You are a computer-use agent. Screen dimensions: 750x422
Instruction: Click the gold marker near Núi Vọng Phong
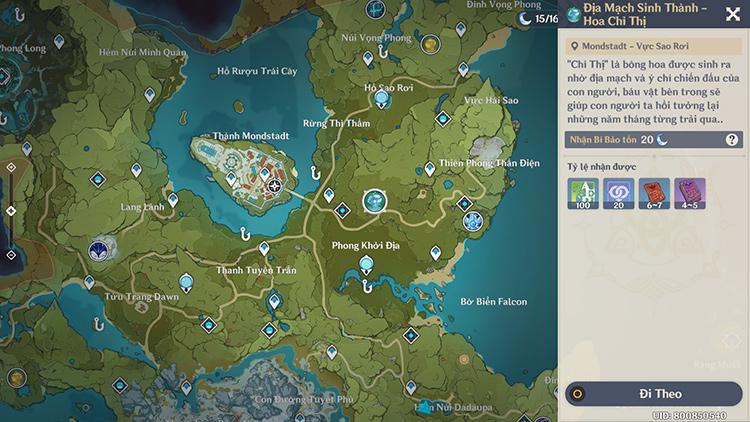pos(430,44)
